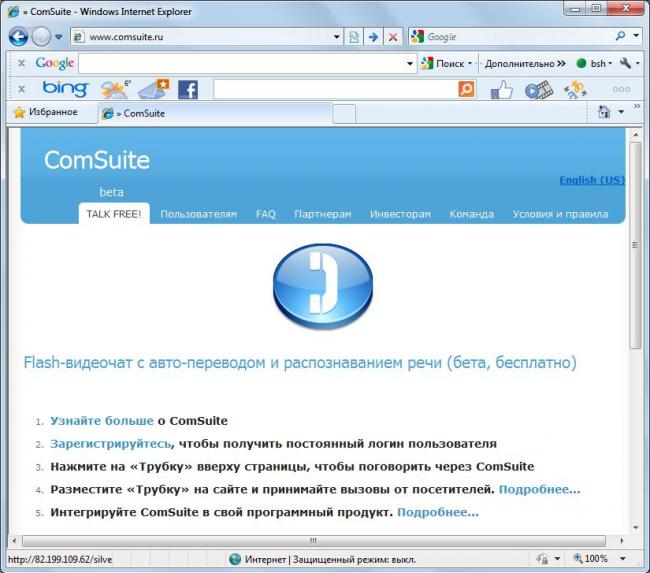Close the Google toolbar with its X
This screenshot has height=573, width=650.
22,63
